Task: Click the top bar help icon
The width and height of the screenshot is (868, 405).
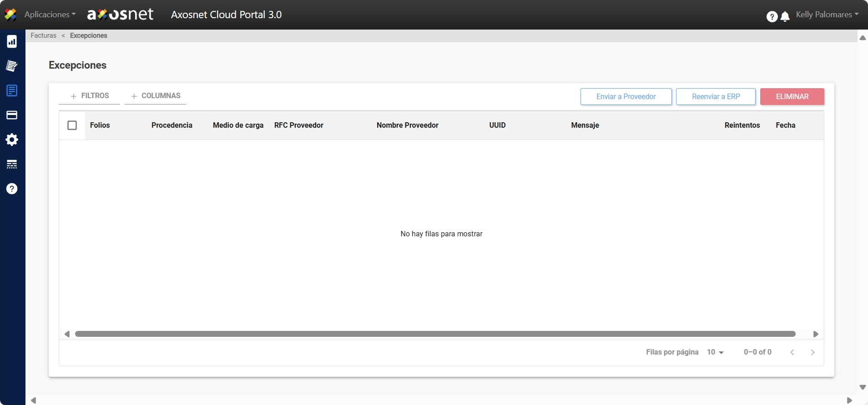Action: tap(772, 17)
